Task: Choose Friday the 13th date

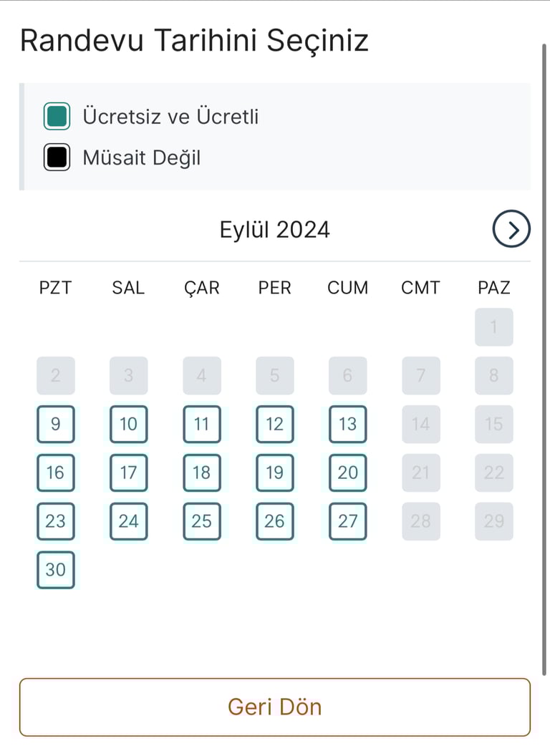Action: click(x=348, y=424)
